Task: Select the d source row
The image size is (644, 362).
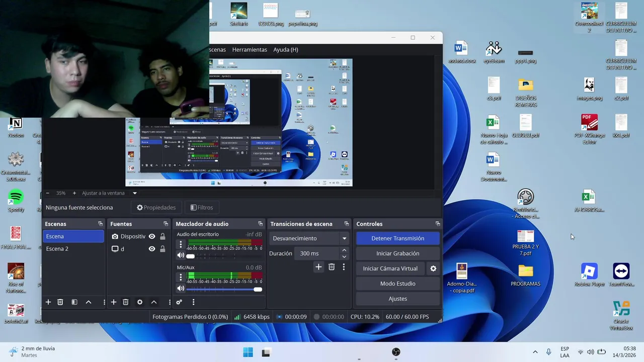Action: [138, 249]
